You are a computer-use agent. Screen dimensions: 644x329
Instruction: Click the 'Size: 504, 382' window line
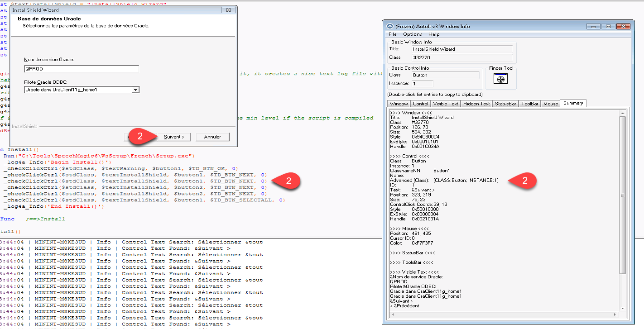point(409,132)
